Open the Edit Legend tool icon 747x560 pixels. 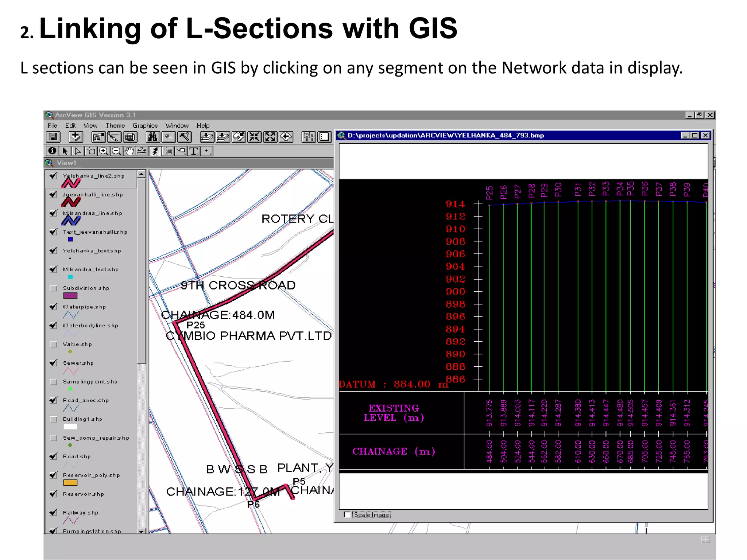tap(114, 137)
